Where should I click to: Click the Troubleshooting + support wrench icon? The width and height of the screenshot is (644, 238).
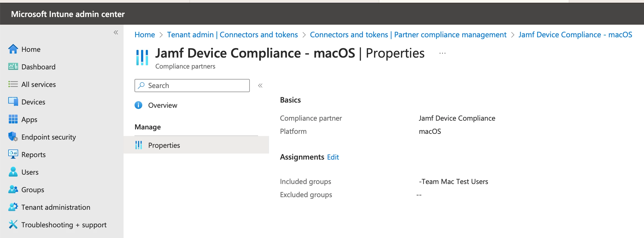[13, 225]
